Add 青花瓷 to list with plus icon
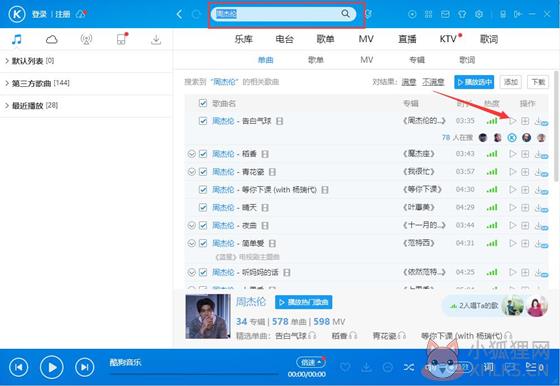This screenshot has height=386, width=560. pyautogui.click(x=525, y=172)
